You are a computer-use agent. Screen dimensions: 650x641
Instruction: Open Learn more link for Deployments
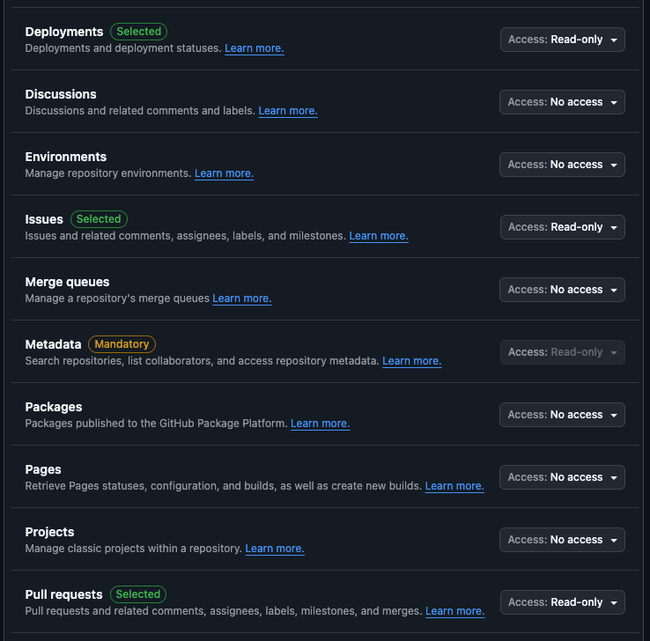pos(254,48)
